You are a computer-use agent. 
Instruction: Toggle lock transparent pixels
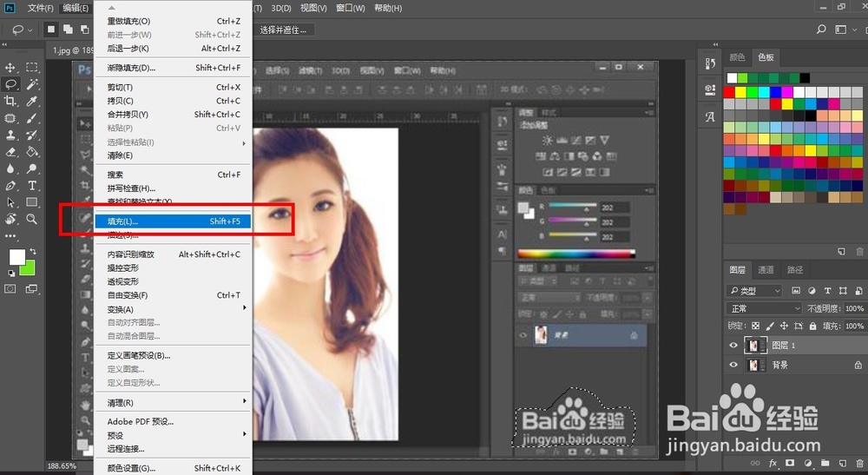pyautogui.click(x=756, y=327)
